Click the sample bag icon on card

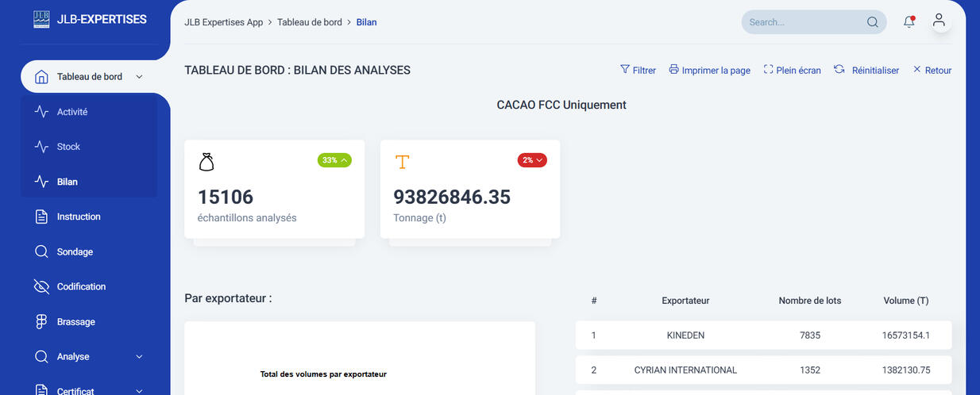[206, 162]
